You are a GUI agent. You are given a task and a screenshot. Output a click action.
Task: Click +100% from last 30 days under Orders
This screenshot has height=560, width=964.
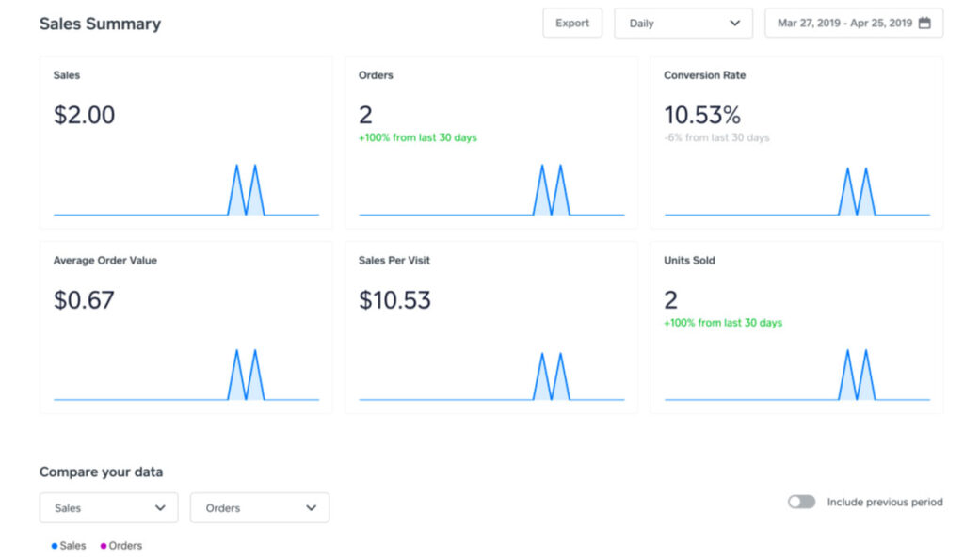[x=415, y=137]
